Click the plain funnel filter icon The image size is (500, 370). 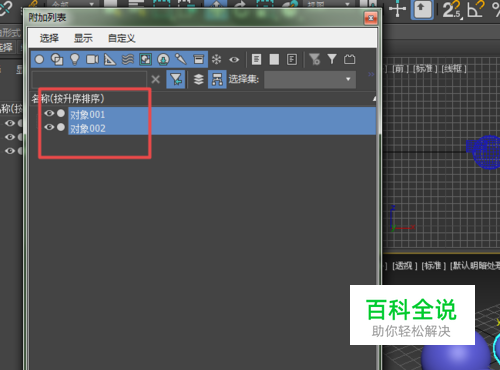click(x=332, y=59)
